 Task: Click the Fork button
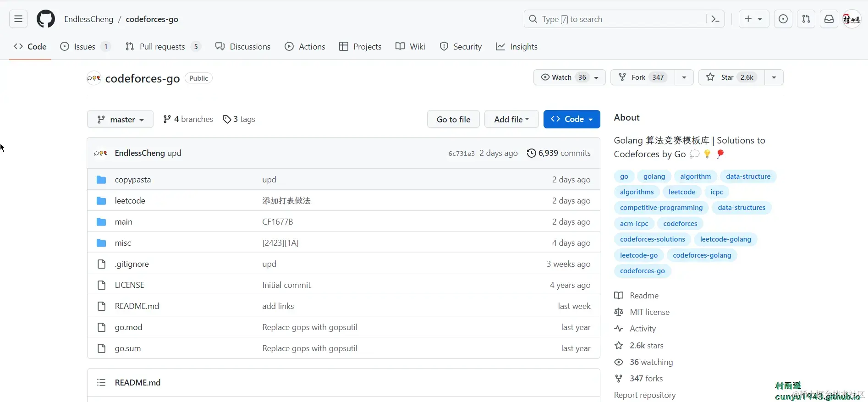click(x=643, y=77)
